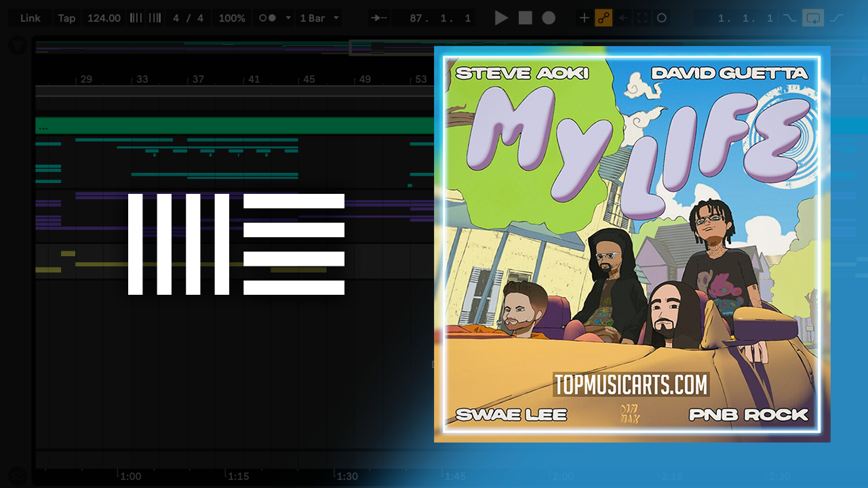Toggle the Session Record circle button
Image resolution: width=868 pixels, height=488 pixels.
tap(662, 18)
